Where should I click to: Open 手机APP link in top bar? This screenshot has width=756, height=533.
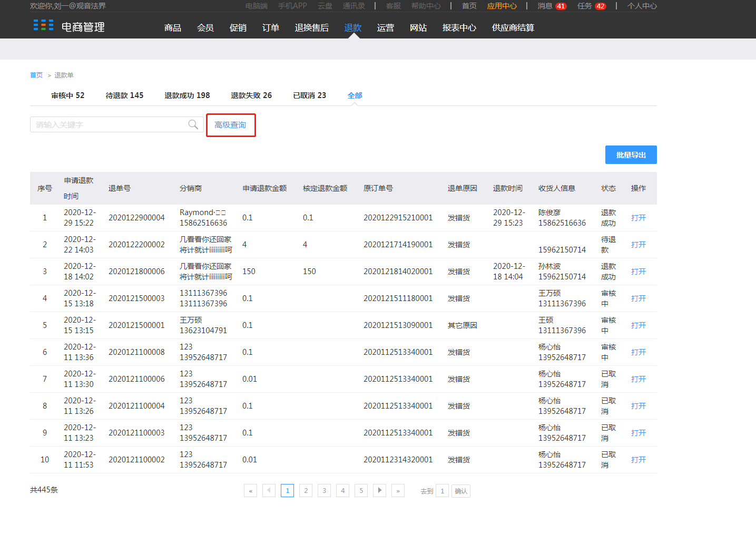pos(292,6)
